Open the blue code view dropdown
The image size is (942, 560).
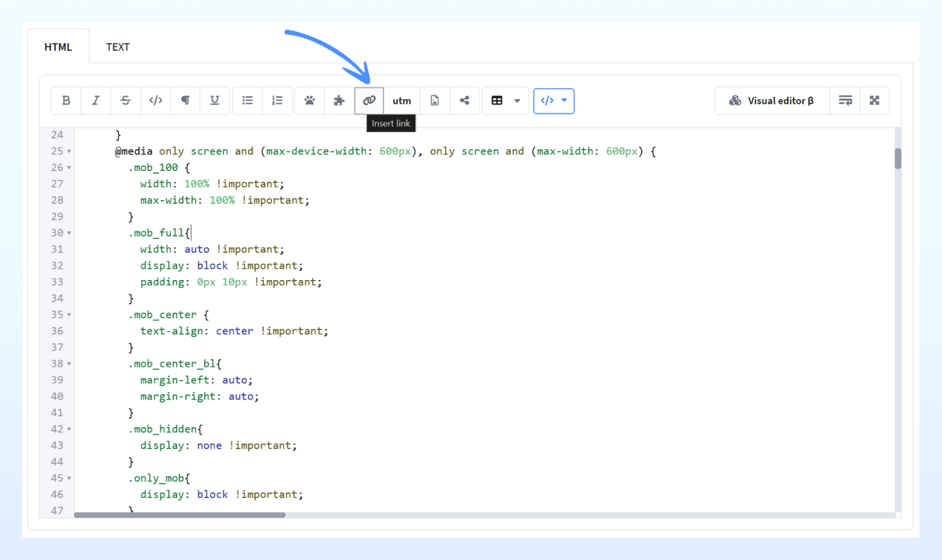pos(554,101)
